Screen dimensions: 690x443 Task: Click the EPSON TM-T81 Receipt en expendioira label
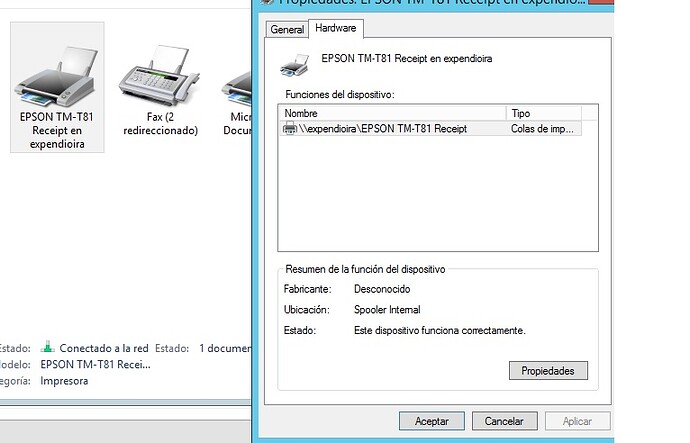(x=407, y=59)
